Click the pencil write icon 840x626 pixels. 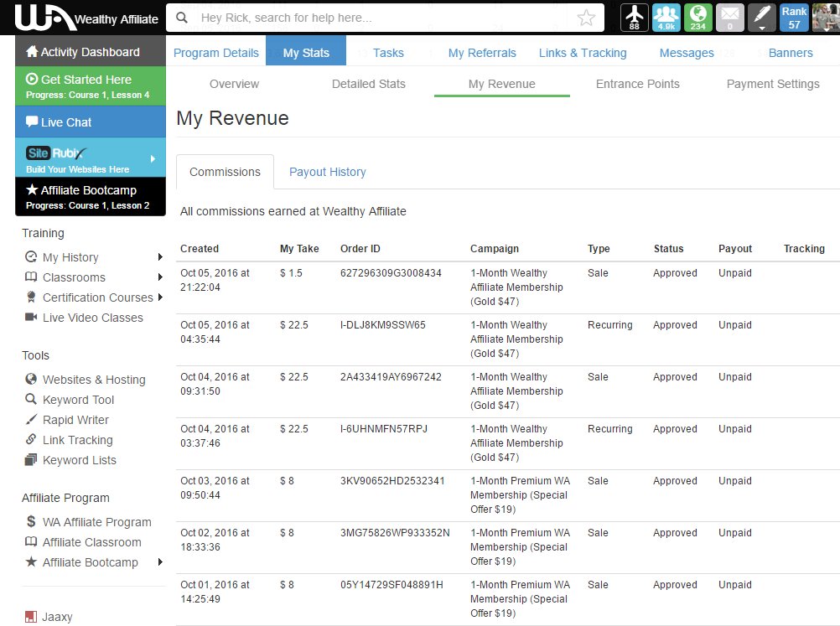(762, 17)
